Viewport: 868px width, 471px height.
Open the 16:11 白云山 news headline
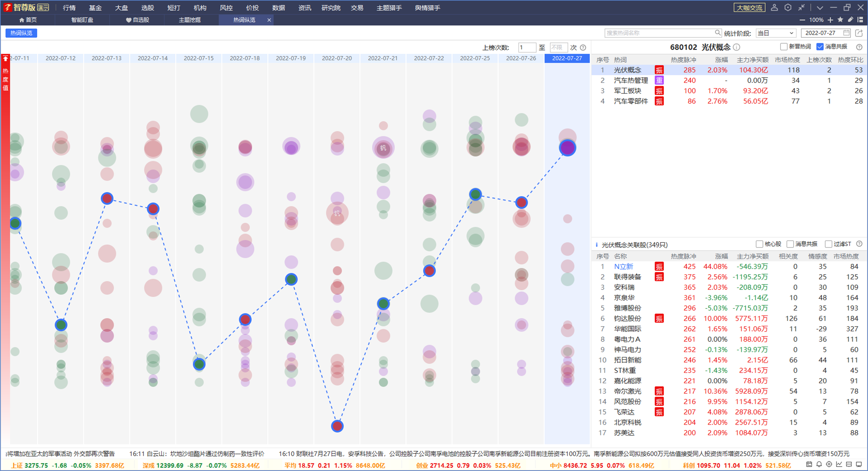[x=197, y=454]
